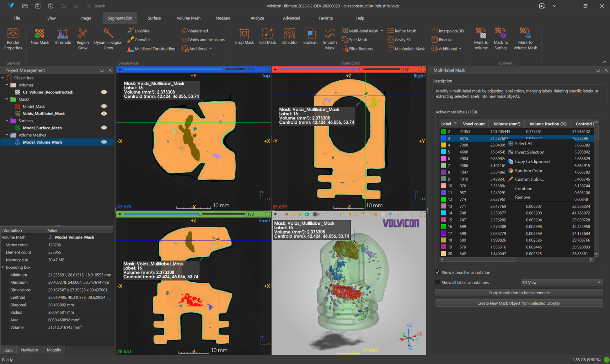Click Copy Annotation to Measurements
Screen dimensions: 610x364
pos(519,293)
